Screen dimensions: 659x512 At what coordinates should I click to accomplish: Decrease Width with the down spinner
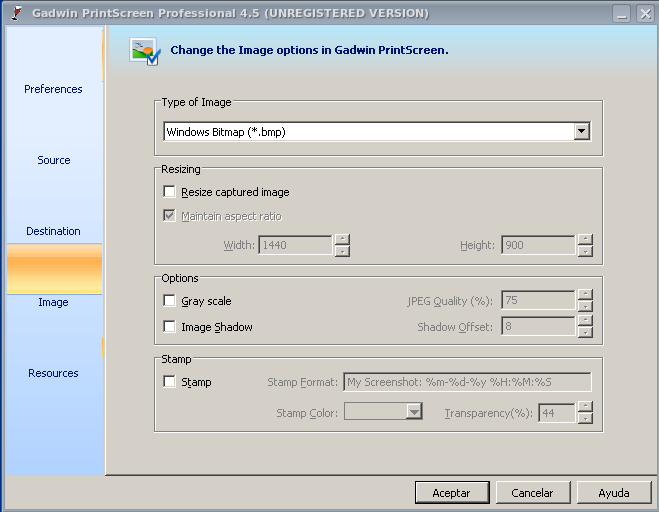(x=343, y=251)
